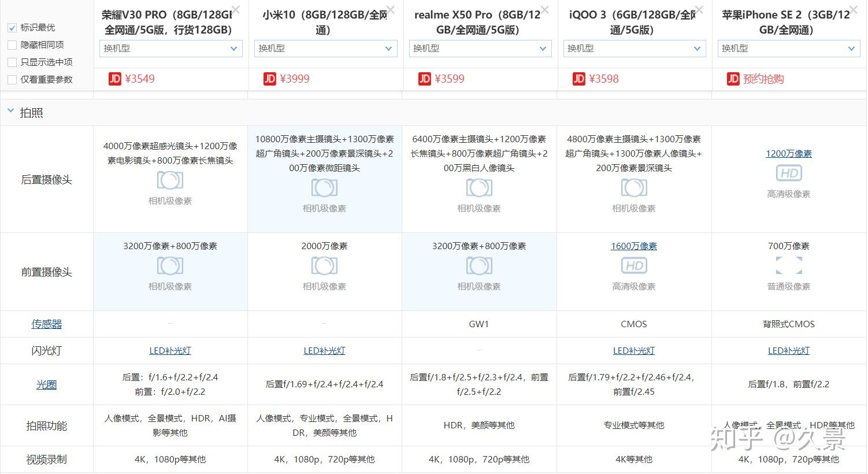Click LED补光灯 link for iQOO 3
Viewport: 868px width, 474px height.
(634, 350)
